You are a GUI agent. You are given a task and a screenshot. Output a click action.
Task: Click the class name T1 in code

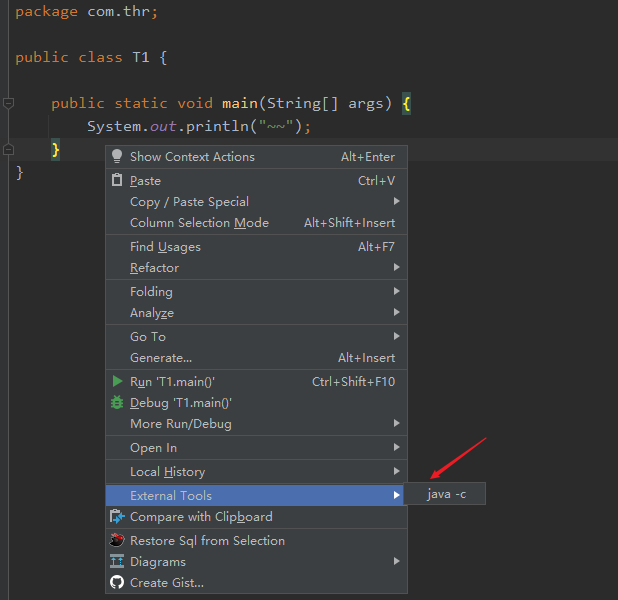pyautogui.click(x=141, y=58)
